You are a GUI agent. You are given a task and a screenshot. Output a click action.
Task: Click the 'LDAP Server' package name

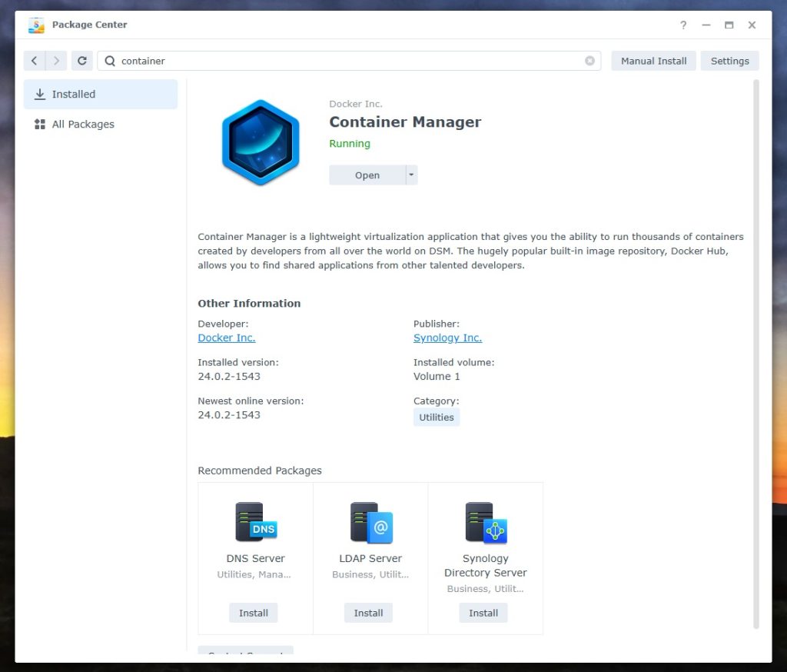[x=370, y=558]
